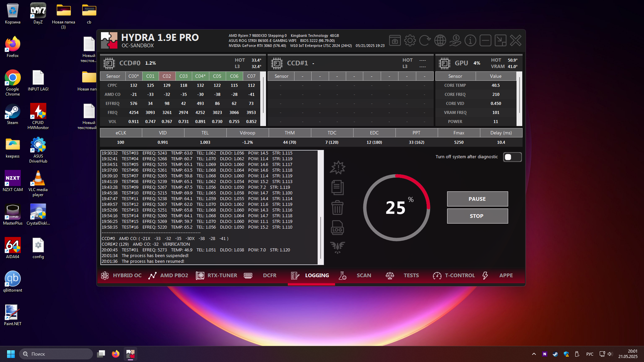Click the taskbar search box Поиск
The height and width of the screenshot is (362, 644).
click(56, 354)
